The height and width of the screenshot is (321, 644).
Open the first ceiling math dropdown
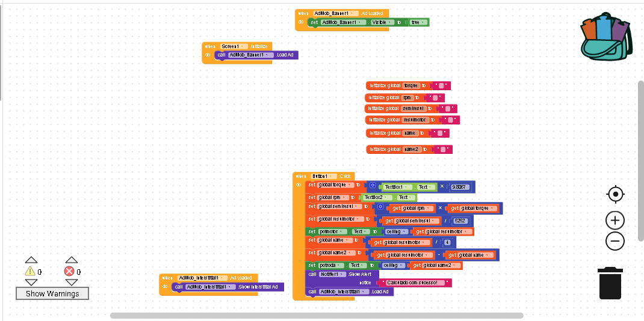tap(393, 231)
